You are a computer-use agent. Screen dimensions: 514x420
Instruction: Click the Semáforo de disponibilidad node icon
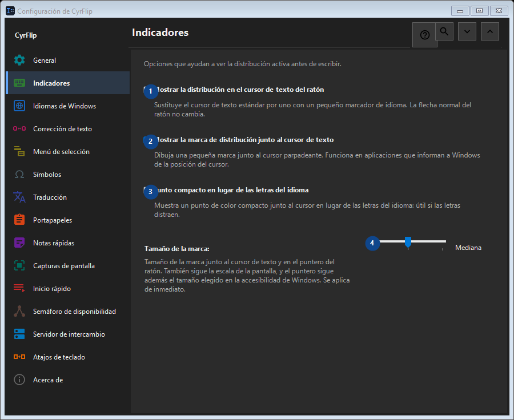tap(19, 311)
